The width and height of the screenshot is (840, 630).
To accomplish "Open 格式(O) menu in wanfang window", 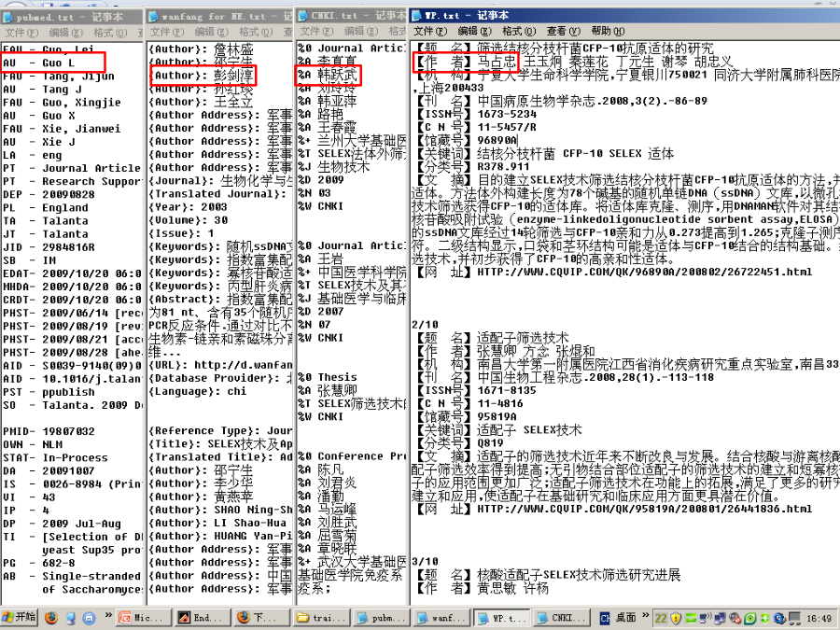I will (x=256, y=32).
